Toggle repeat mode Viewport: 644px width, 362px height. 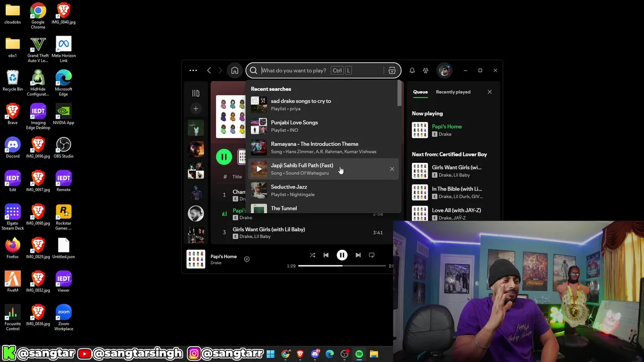click(x=371, y=255)
